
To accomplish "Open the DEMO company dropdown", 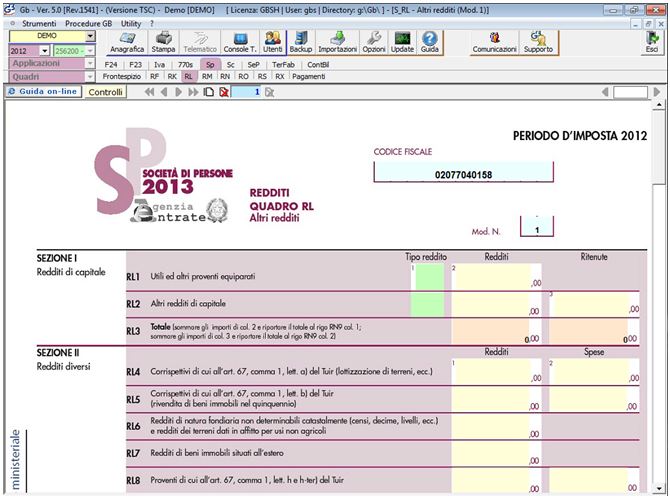I will click(90, 36).
